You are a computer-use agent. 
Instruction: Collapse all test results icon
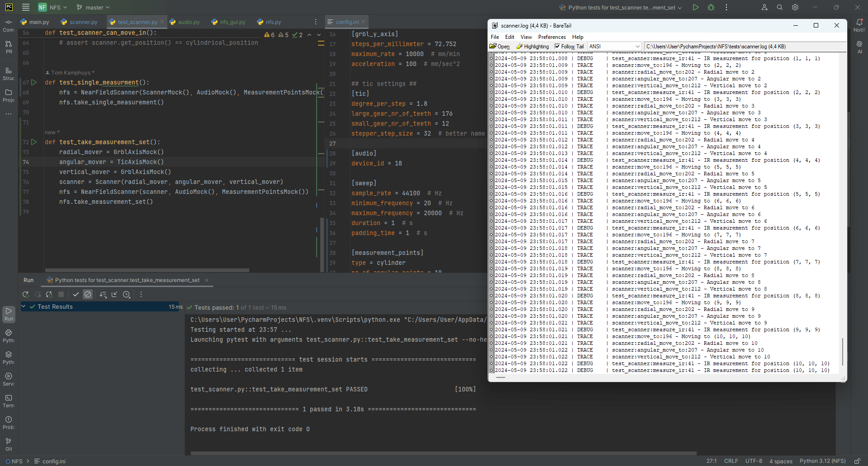click(x=114, y=294)
